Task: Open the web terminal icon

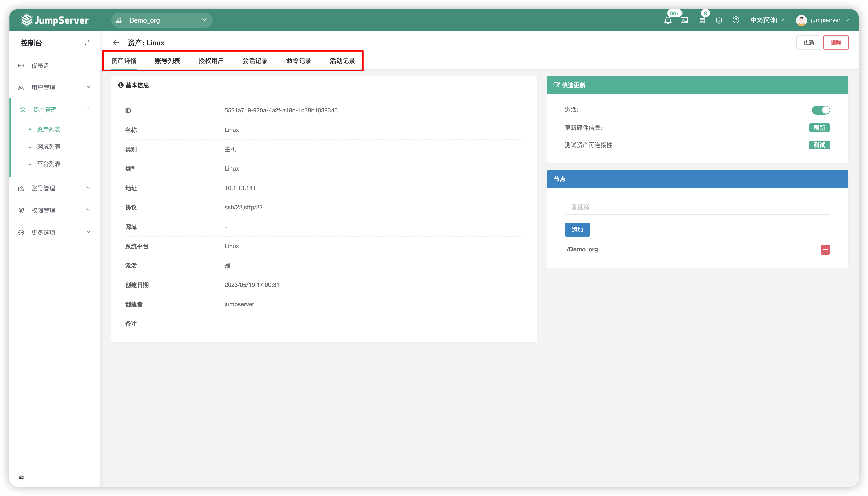Action: click(684, 20)
